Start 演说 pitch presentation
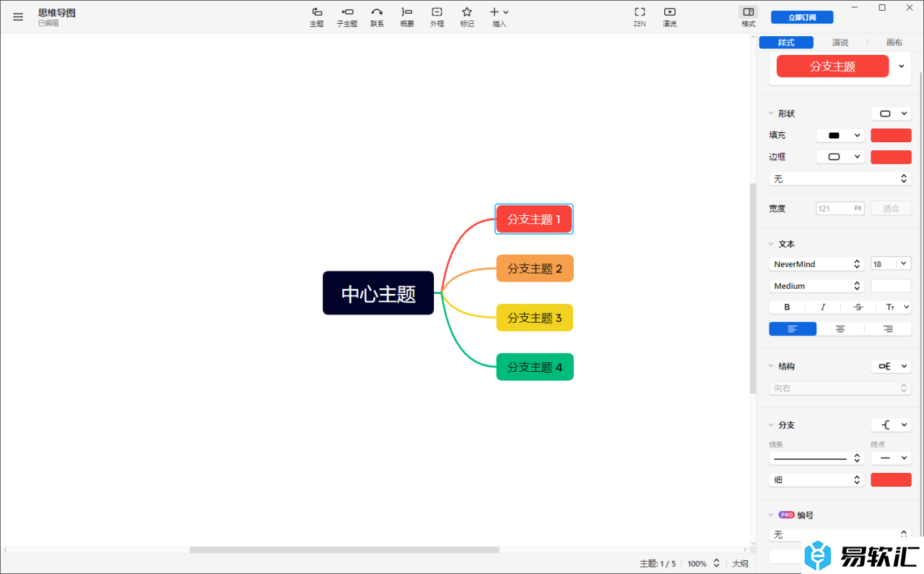 point(670,17)
